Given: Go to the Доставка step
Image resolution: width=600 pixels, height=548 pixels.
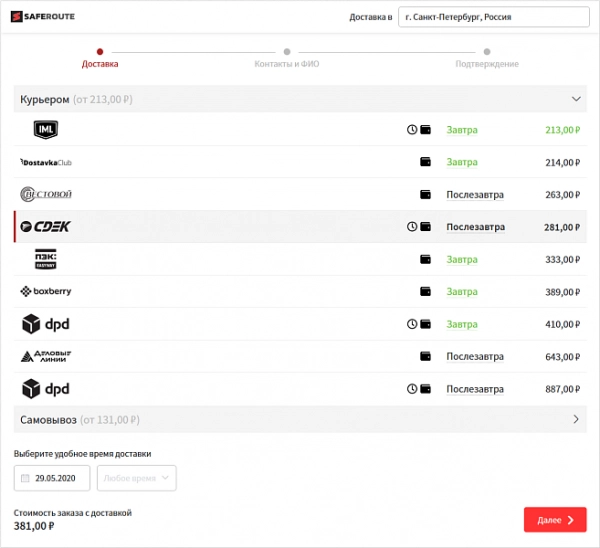Looking at the screenshot, I should click(100, 58).
